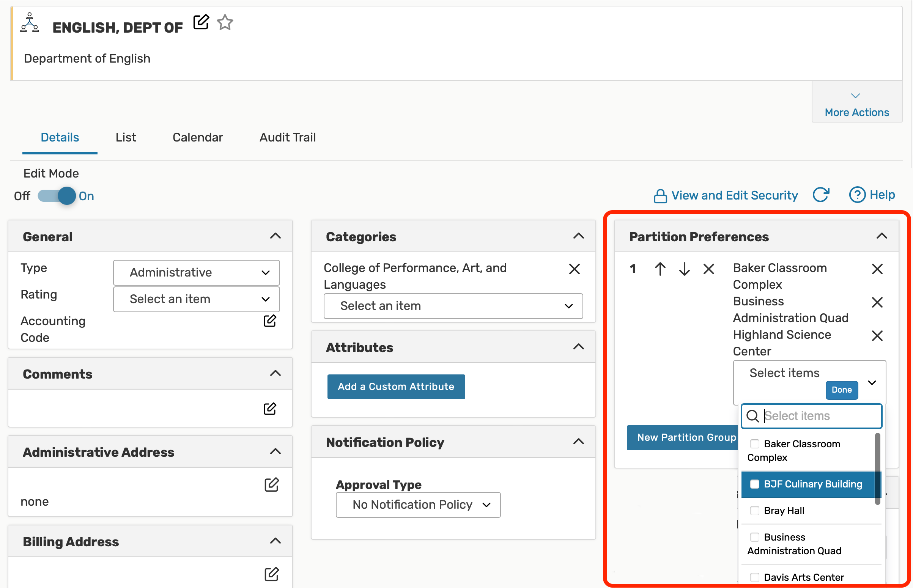
Task: Open the Type dropdown showing Administrative
Action: click(x=196, y=273)
